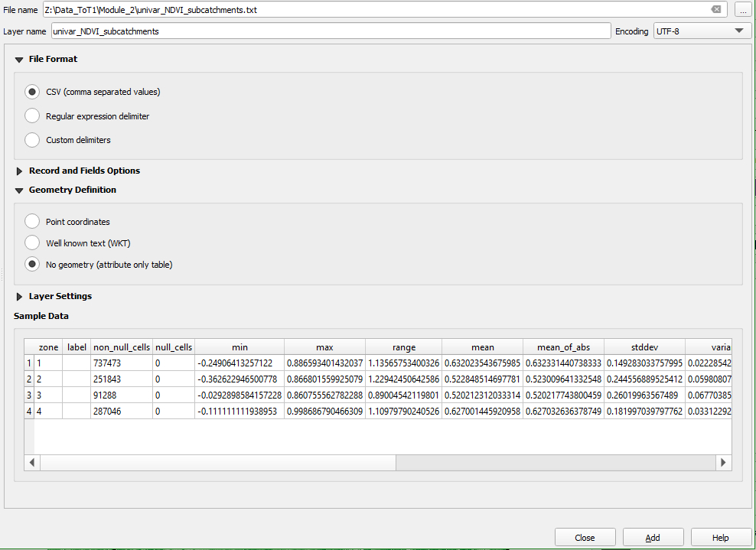
Task: Close the delimited text dialog
Action: coord(585,536)
